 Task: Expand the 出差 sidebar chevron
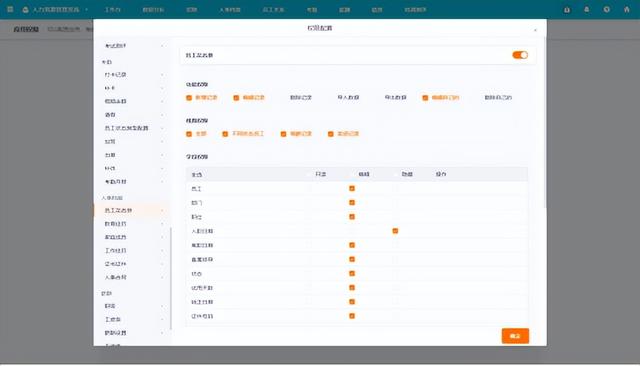pos(162,155)
